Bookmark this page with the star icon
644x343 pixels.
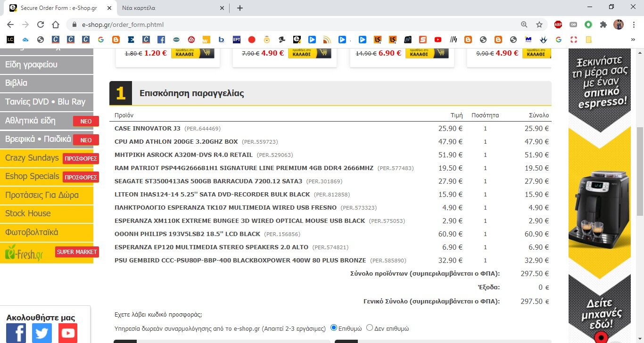click(x=539, y=24)
